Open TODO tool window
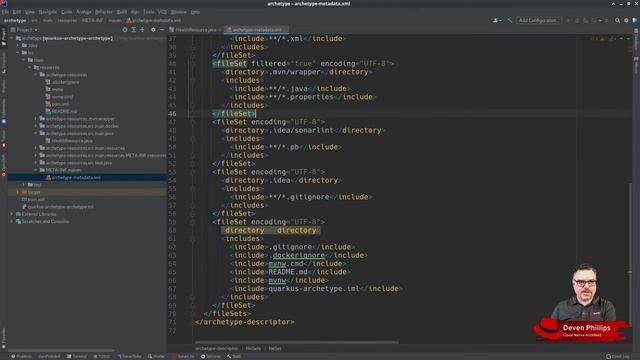 pyautogui.click(x=102, y=356)
